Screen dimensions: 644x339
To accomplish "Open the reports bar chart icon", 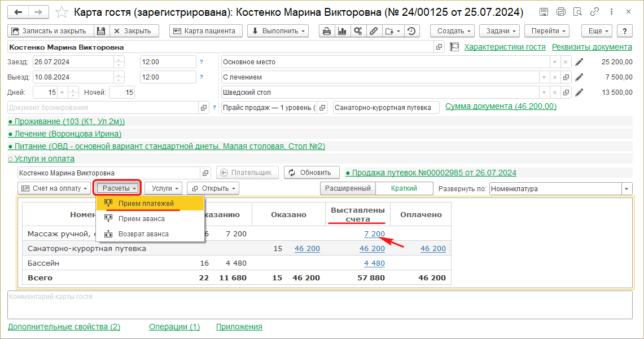I will click(342, 31).
